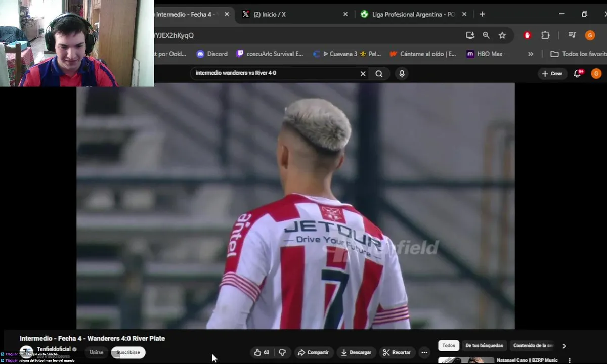Screen dimensions: 607x364
Task: Start voice search with microphone
Action: tap(402, 74)
